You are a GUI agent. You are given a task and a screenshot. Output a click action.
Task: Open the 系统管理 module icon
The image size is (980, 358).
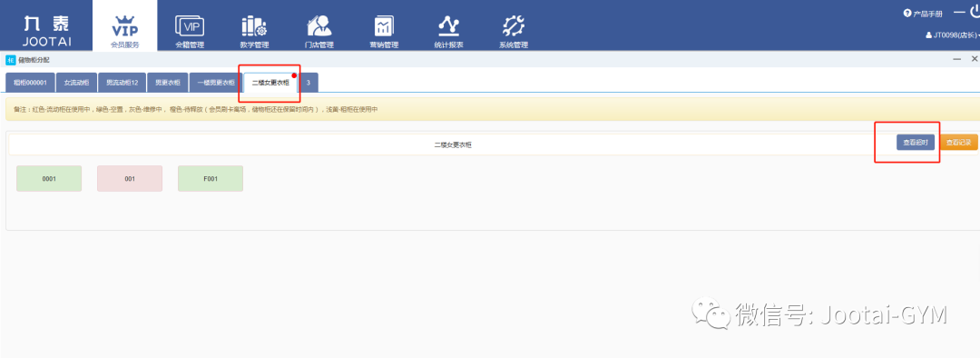[x=514, y=31]
